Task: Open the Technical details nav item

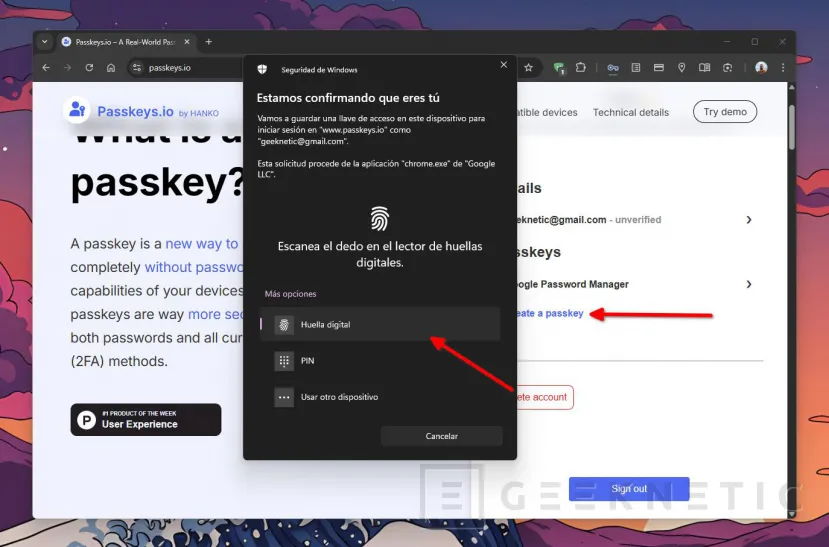Action: coord(630,112)
